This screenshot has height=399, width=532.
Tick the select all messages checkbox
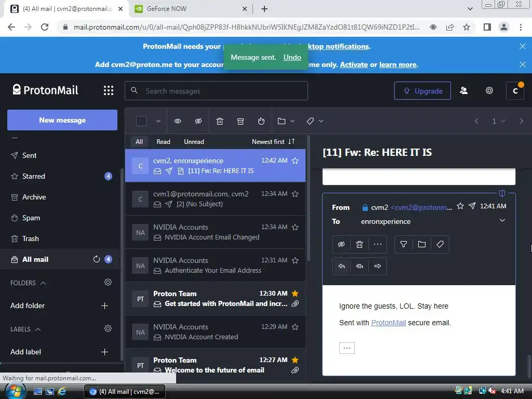pos(141,121)
